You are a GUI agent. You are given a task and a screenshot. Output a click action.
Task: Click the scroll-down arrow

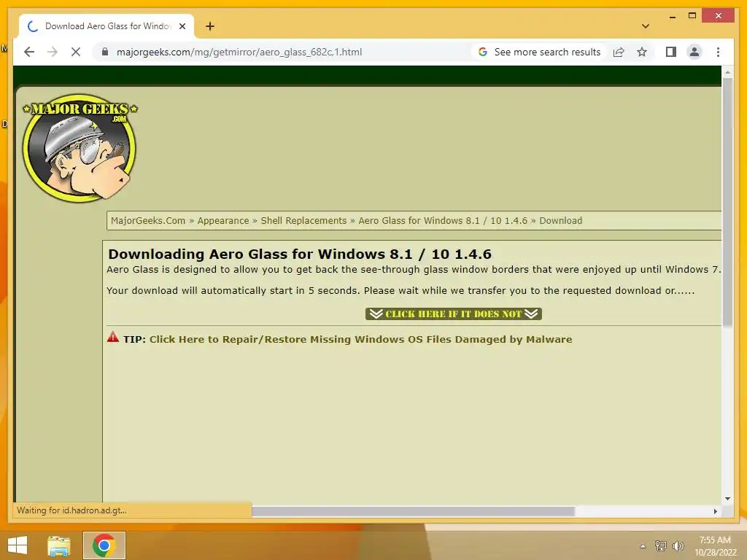tap(727, 499)
